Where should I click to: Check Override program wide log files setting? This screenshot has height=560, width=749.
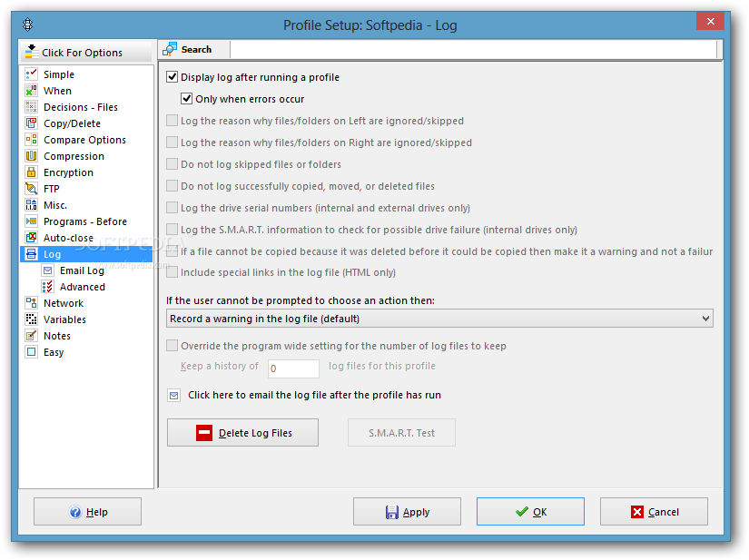172,346
